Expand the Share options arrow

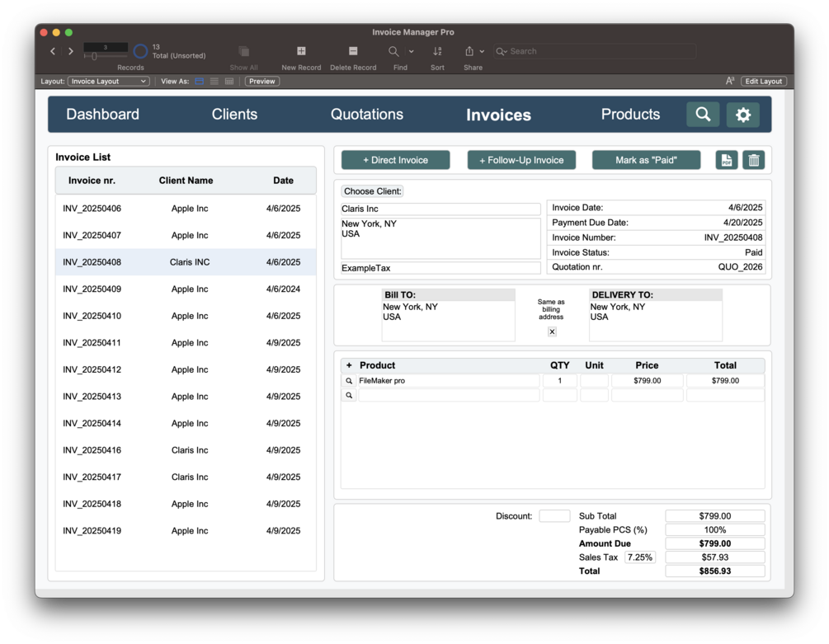click(x=482, y=51)
